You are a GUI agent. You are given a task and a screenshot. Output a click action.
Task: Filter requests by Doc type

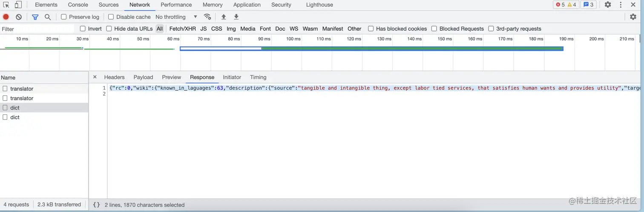coord(280,29)
